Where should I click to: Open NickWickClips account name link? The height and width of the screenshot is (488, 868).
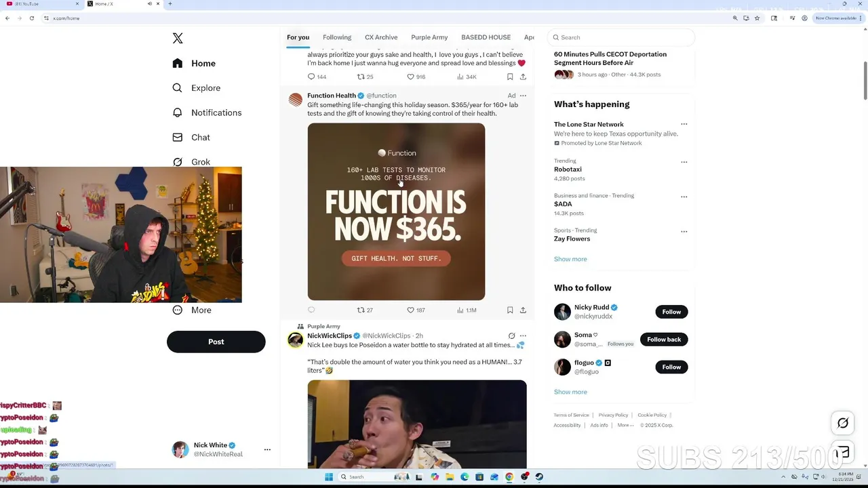point(330,335)
